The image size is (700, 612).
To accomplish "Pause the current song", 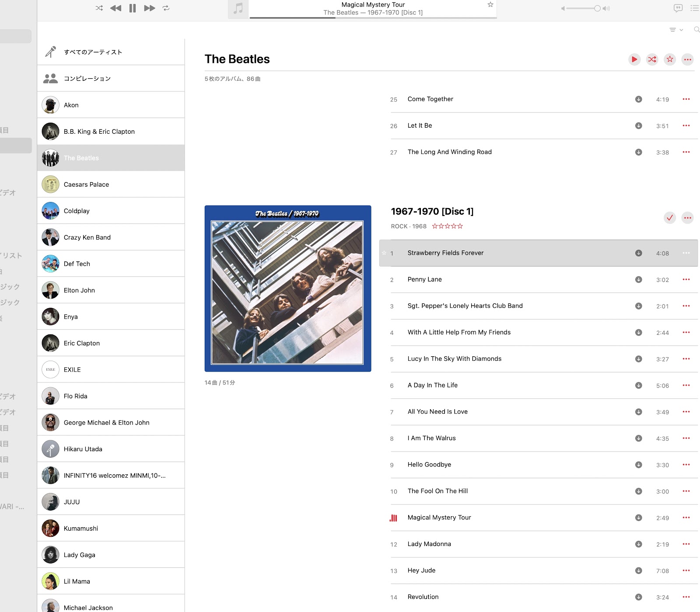I will [x=133, y=8].
